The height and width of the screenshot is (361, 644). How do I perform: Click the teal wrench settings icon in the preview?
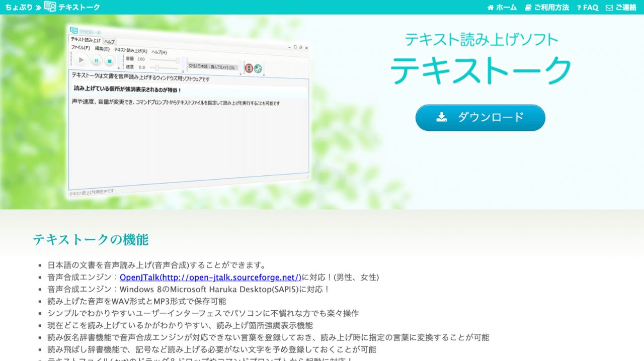258,68
